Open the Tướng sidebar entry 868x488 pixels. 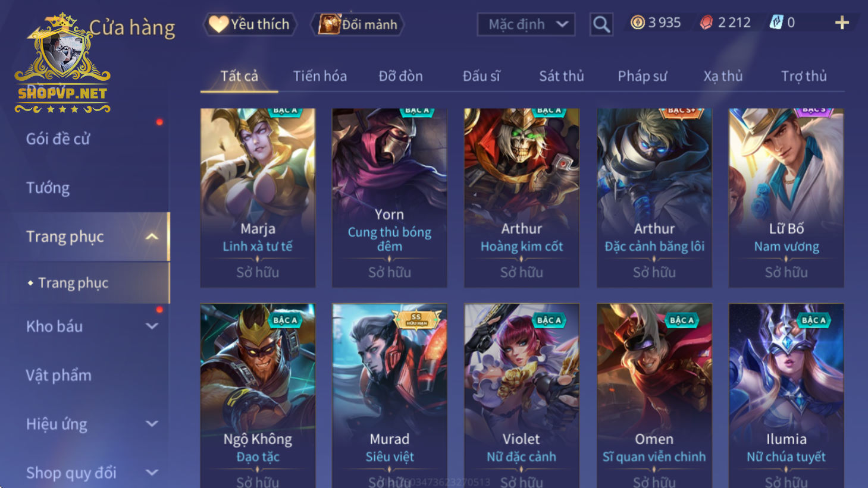(48, 188)
